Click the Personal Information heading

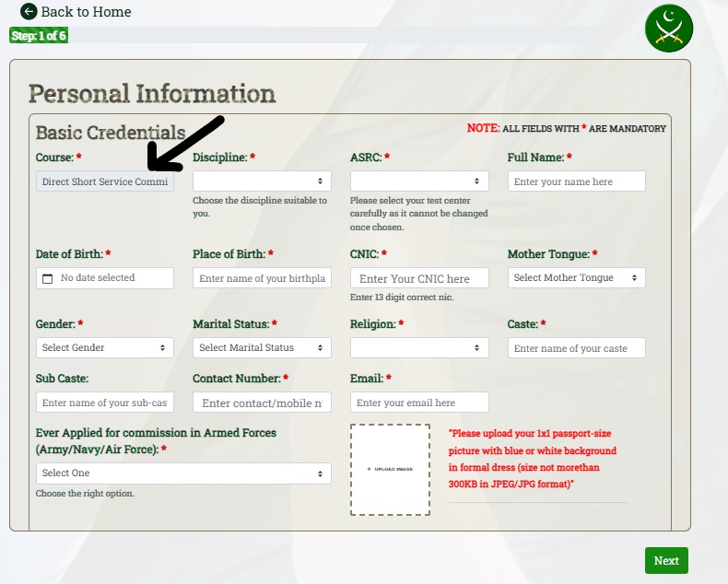point(152,93)
